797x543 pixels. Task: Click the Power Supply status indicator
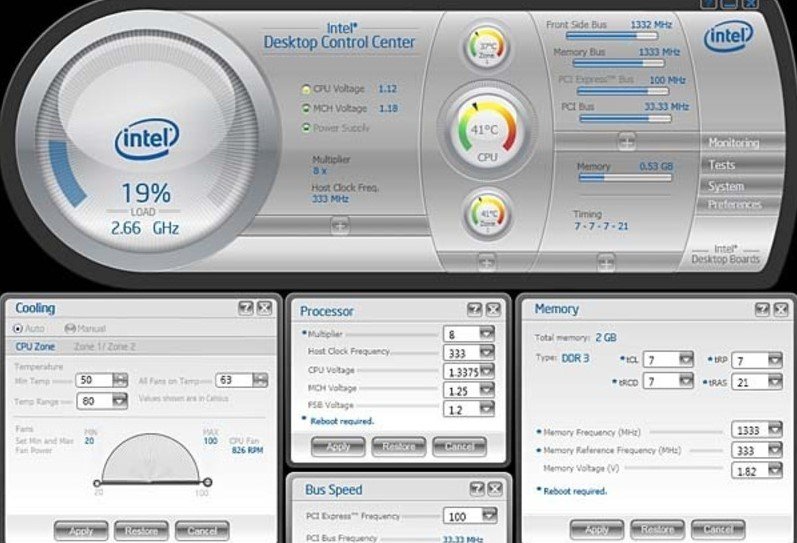coord(306,127)
